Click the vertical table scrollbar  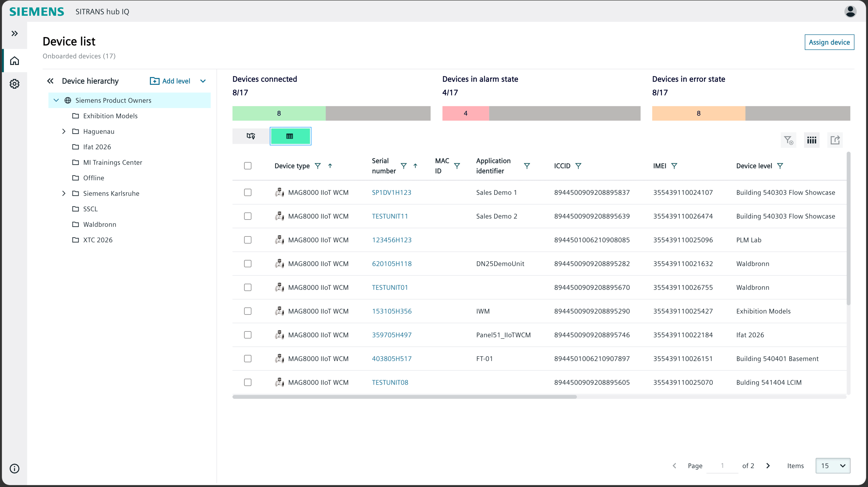click(x=848, y=229)
